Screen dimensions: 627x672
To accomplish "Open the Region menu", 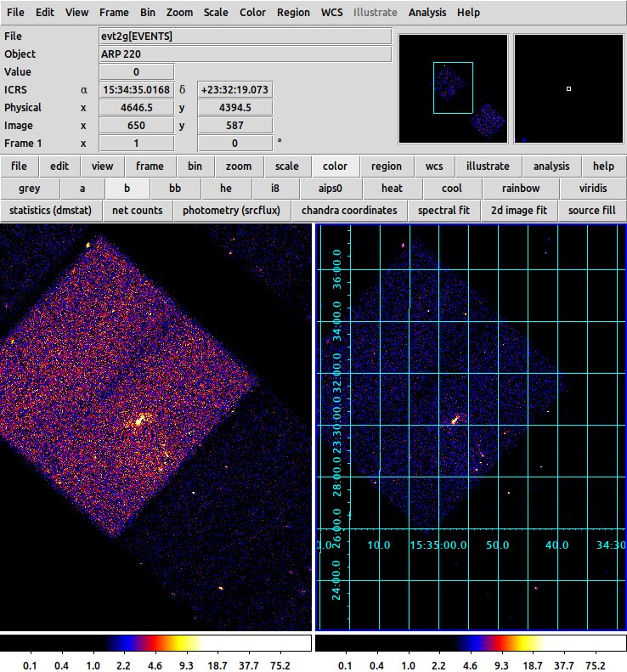I will (x=293, y=13).
